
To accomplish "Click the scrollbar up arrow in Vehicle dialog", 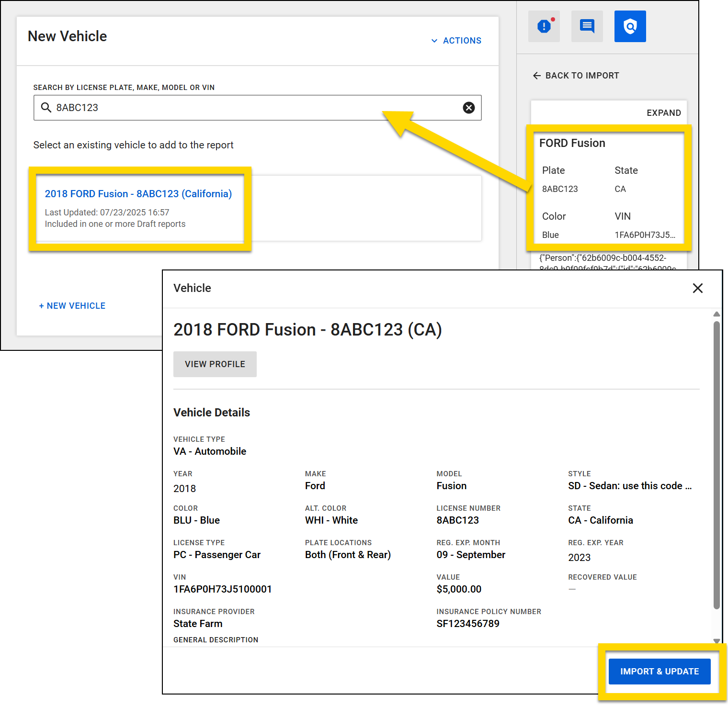I will [x=717, y=314].
